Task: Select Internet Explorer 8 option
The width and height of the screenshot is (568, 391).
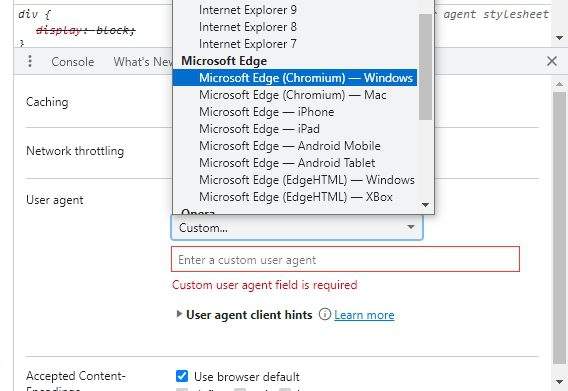Action: (295, 27)
